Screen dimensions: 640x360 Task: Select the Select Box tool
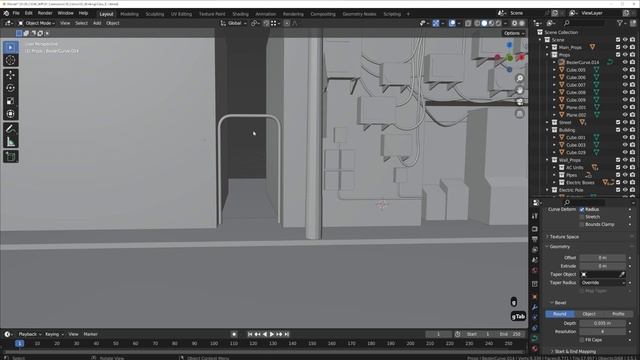[11, 47]
